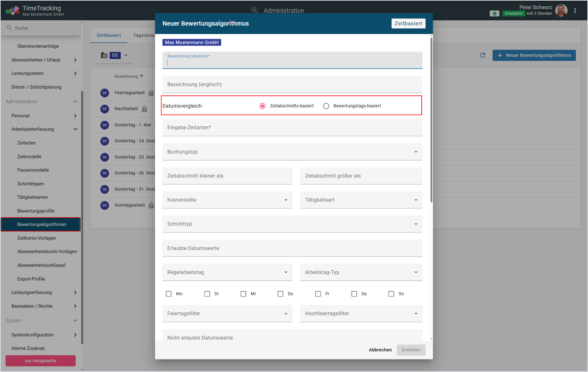Click the search magnifier icon
The image size is (588, 372).
pyautogui.click(x=9, y=28)
